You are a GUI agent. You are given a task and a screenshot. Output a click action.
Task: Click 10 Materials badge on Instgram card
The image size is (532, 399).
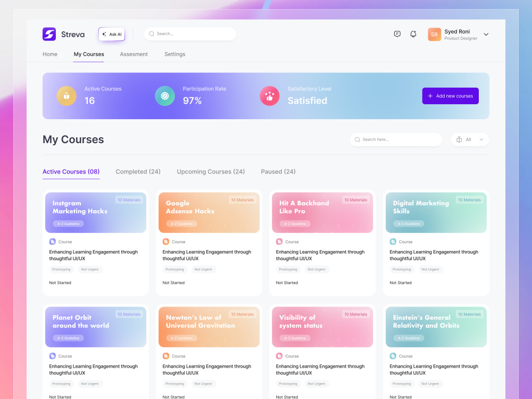click(129, 200)
